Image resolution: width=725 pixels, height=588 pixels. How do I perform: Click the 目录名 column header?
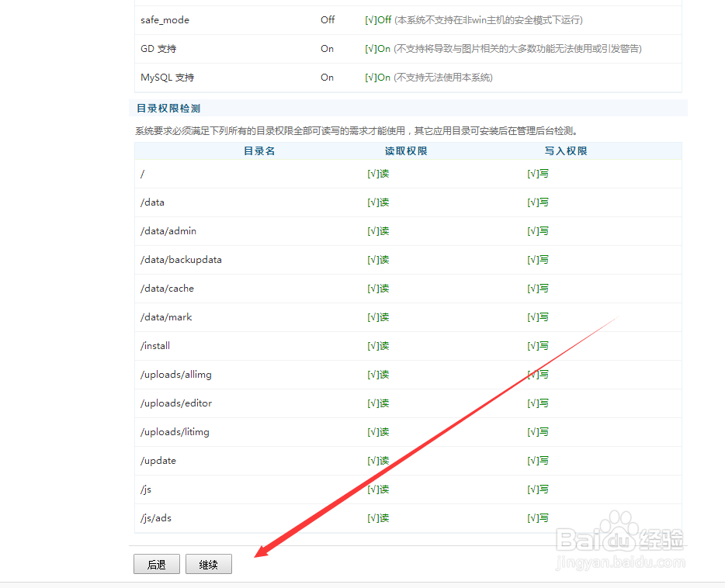[x=259, y=151]
